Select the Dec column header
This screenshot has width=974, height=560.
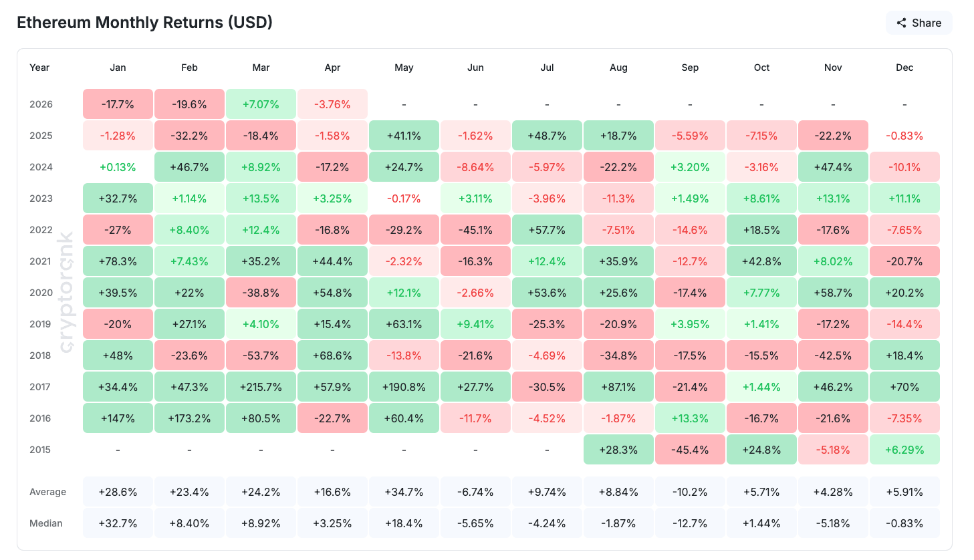[x=904, y=67]
